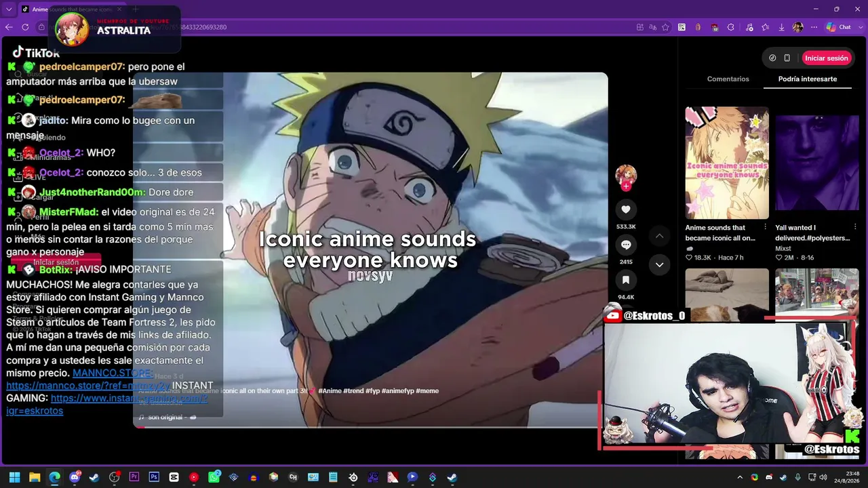Image resolution: width=868 pixels, height=488 pixels.
Task: Open options for 'Yall wanted I delivered' card
Action: click(x=855, y=227)
